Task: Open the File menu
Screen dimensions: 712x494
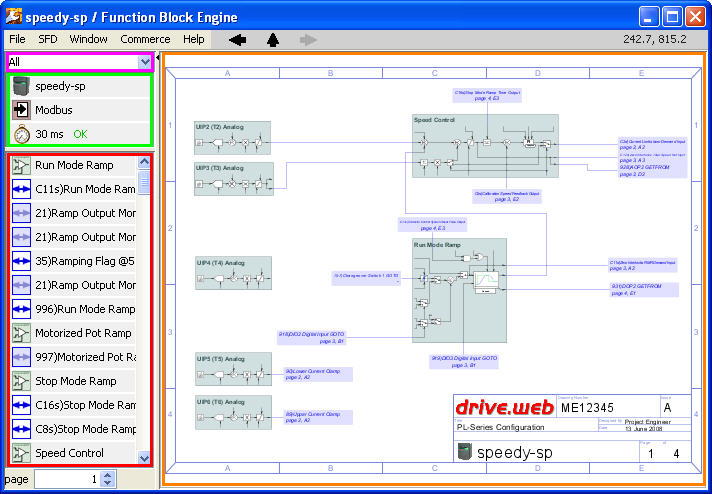Action: click(17, 40)
